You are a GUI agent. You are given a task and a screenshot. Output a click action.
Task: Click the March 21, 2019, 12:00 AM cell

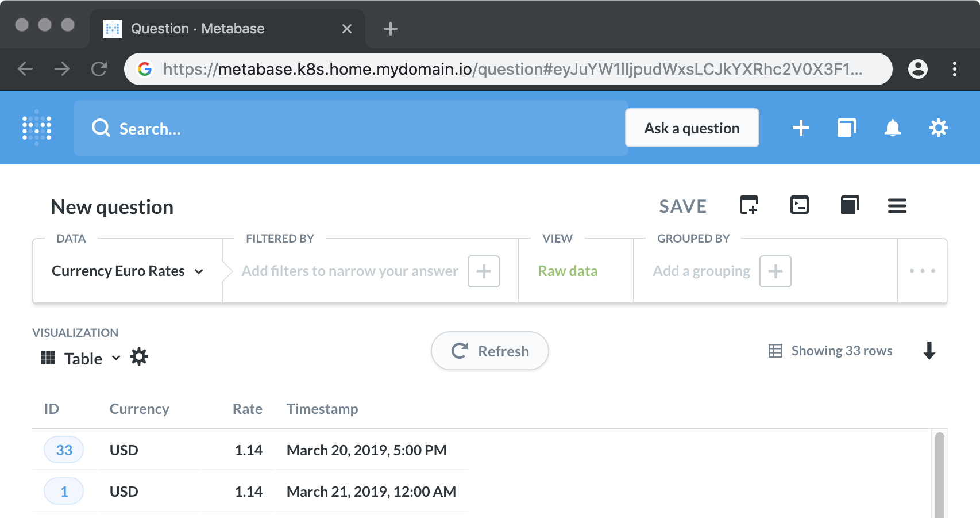click(x=371, y=492)
